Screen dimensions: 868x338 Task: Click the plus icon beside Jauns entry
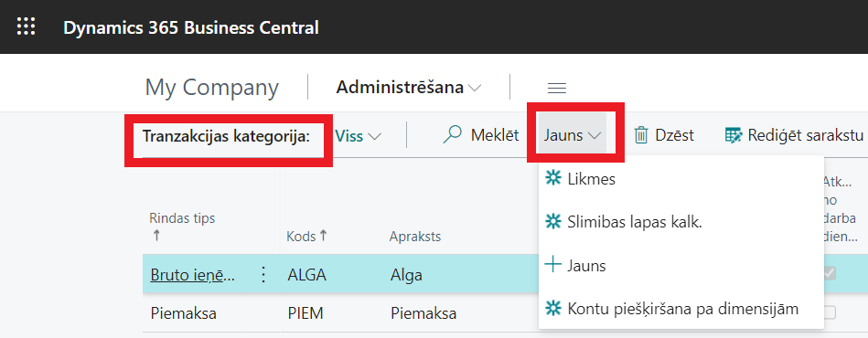tap(553, 265)
